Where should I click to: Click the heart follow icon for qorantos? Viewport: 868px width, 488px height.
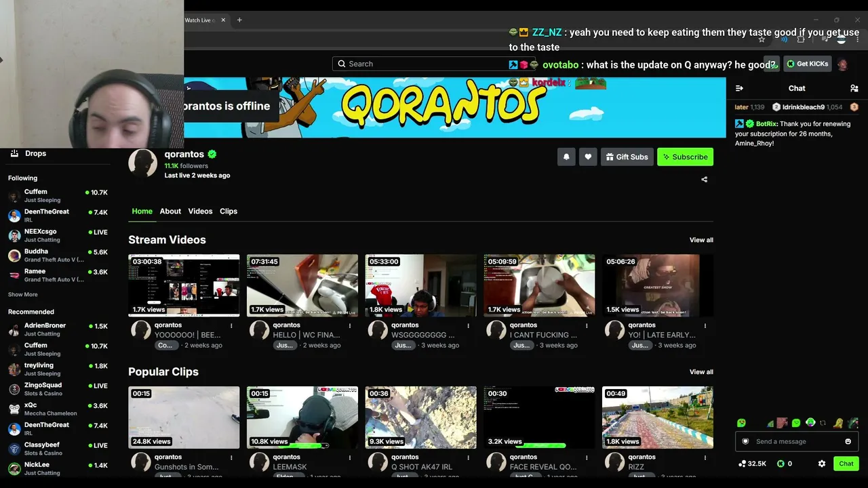[x=588, y=157]
